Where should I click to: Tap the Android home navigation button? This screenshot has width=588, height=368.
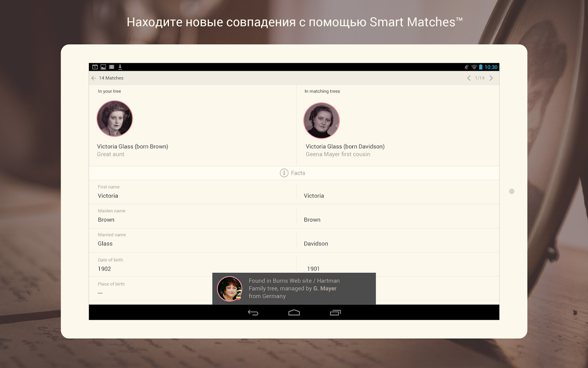coord(294,313)
